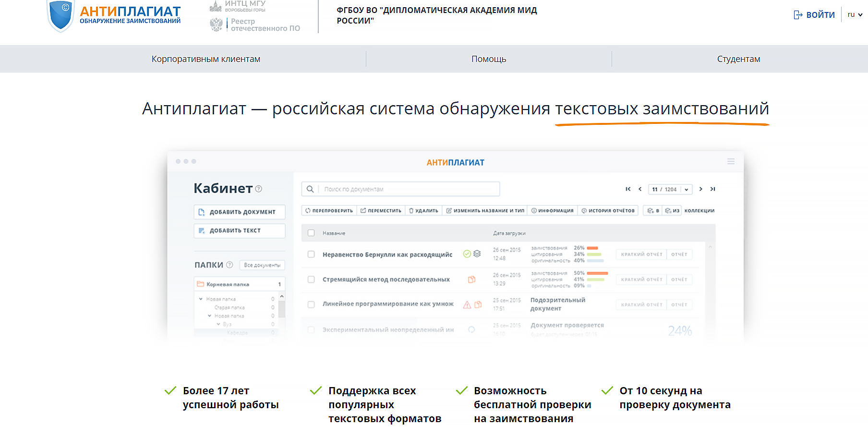Click green check status icon on Неравенство Бернулли row
Image resolution: width=868 pixels, height=437 pixels.
467,254
